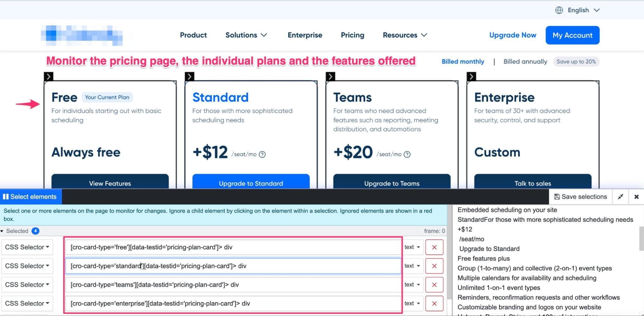This screenshot has height=316, width=644.
Task: Open the help tooltip beside $12 /seat/mo
Action: [263, 154]
